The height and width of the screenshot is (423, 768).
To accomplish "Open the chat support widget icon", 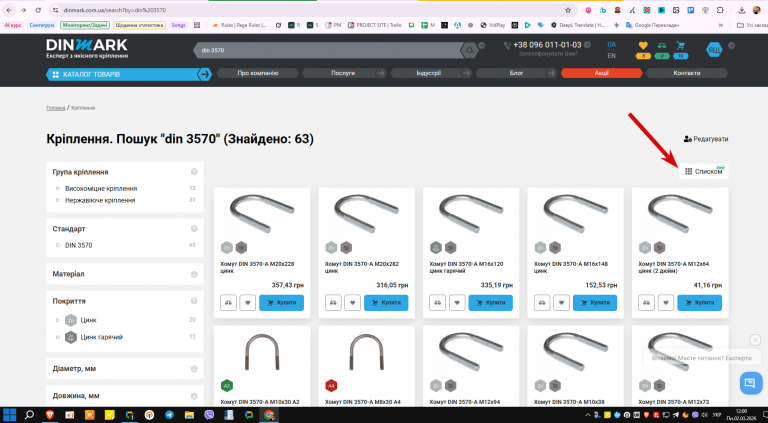I will (x=750, y=383).
